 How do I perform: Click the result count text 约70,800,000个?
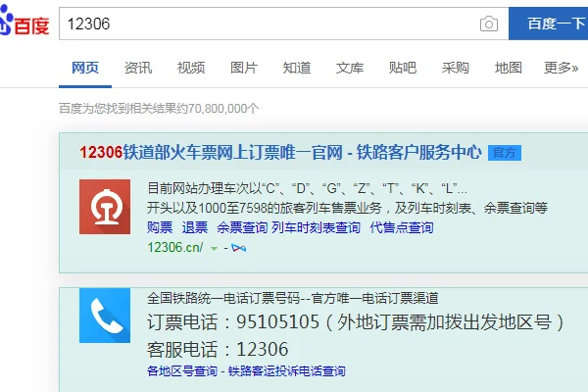coord(218,109)
